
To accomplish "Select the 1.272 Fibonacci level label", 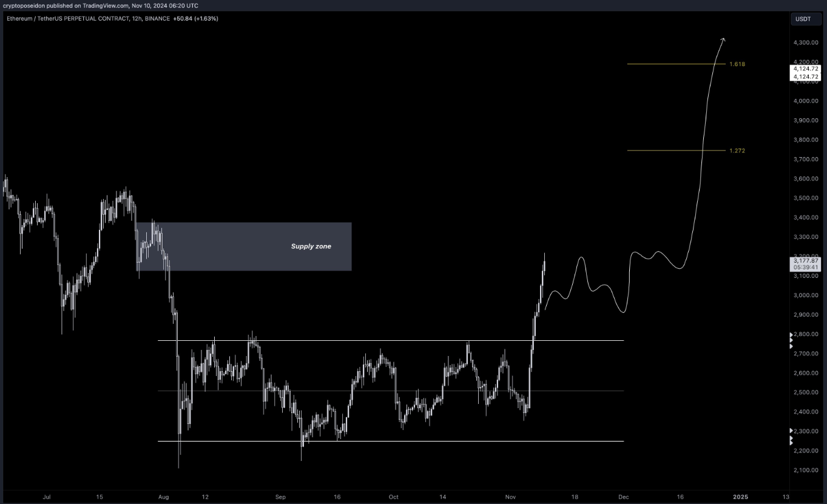I will click(x=737, y=150).
